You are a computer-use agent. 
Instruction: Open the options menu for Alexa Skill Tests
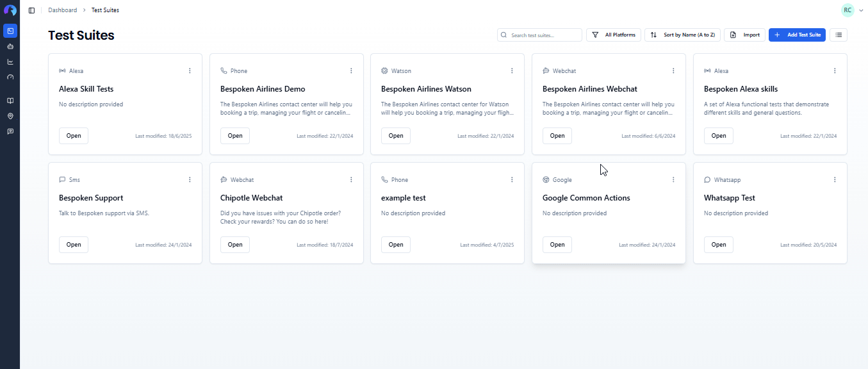190,71
